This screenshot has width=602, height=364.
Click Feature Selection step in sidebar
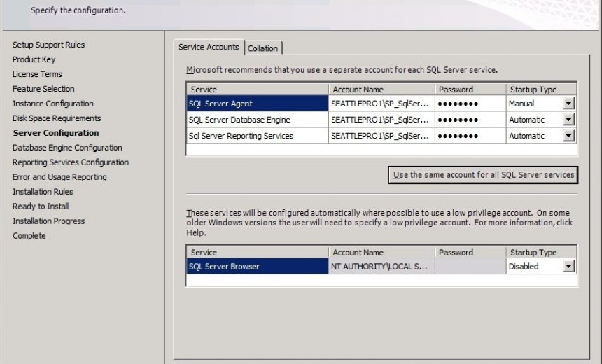pyautogui.click(x=43, y=89)
